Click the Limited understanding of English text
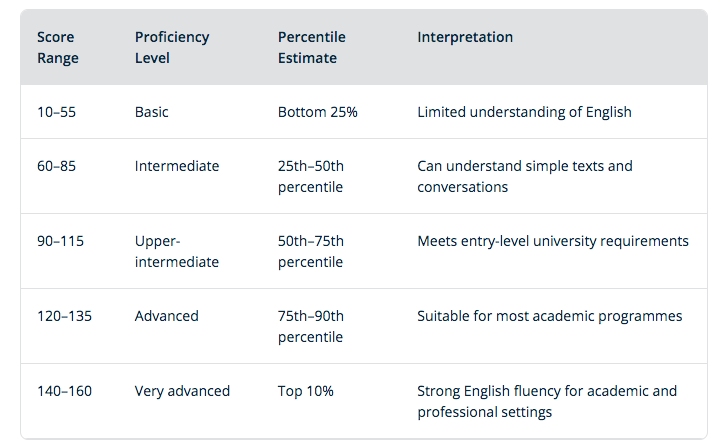The width and height of the screenshot is (724, 447). click(524, 112)
